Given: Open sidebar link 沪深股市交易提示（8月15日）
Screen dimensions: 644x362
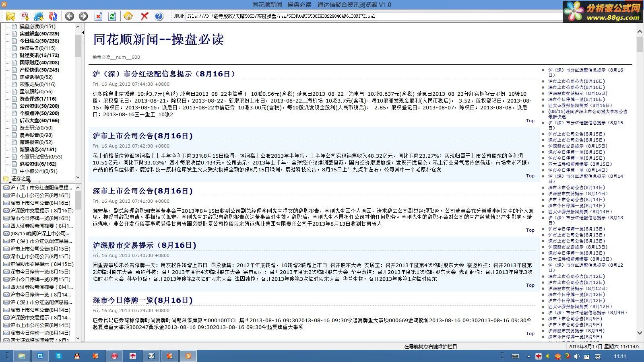Looking at the screenshot, I should point(578,146).
